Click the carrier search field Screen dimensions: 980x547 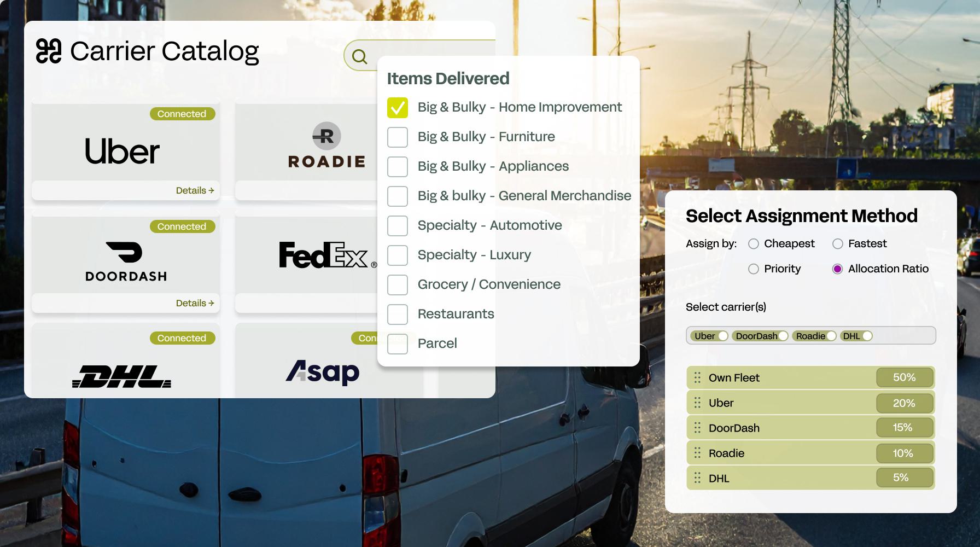[x=419, y=55]
